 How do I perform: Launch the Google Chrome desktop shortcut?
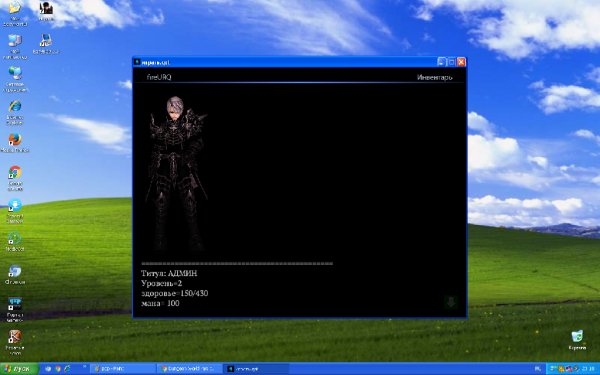pyautogui.click(x=15, y=178)
